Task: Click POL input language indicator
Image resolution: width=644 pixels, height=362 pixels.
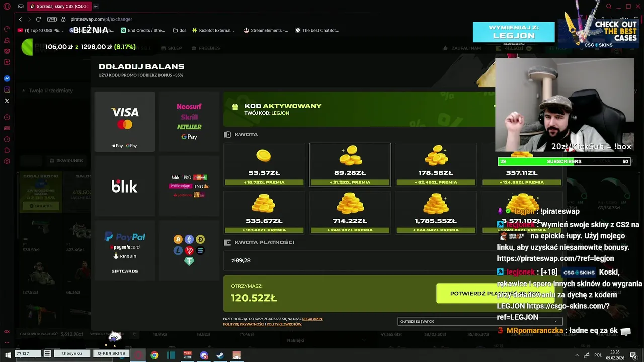Action: [598, 355]
